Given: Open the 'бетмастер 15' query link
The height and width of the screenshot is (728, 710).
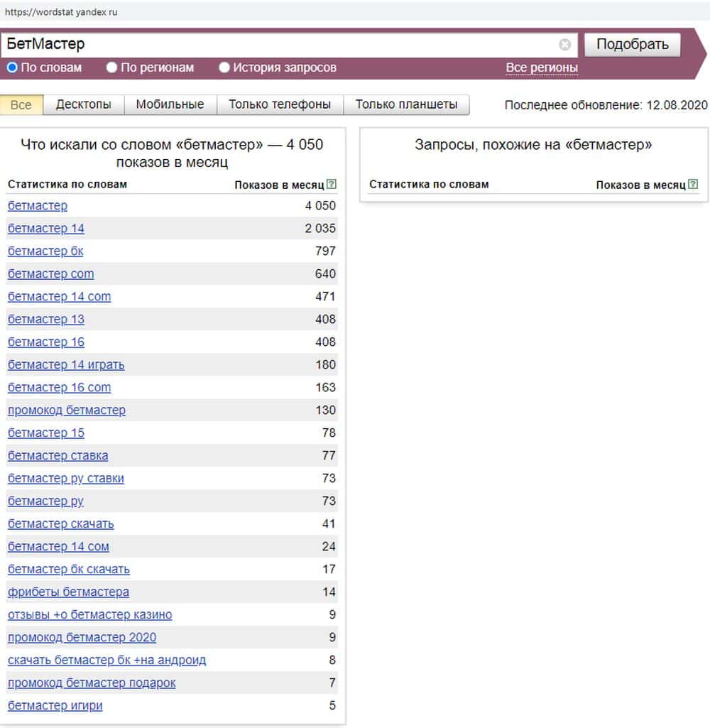Looking at the screenshot, I should point(46,433).
